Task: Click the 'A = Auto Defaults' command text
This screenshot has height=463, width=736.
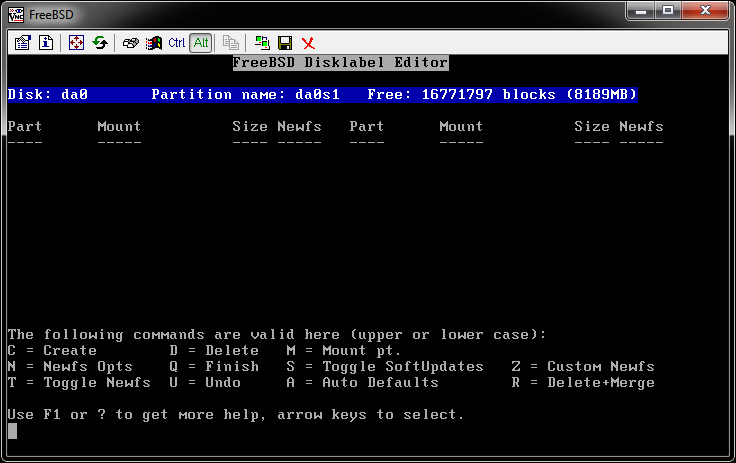Action: [x=362, y=382]
